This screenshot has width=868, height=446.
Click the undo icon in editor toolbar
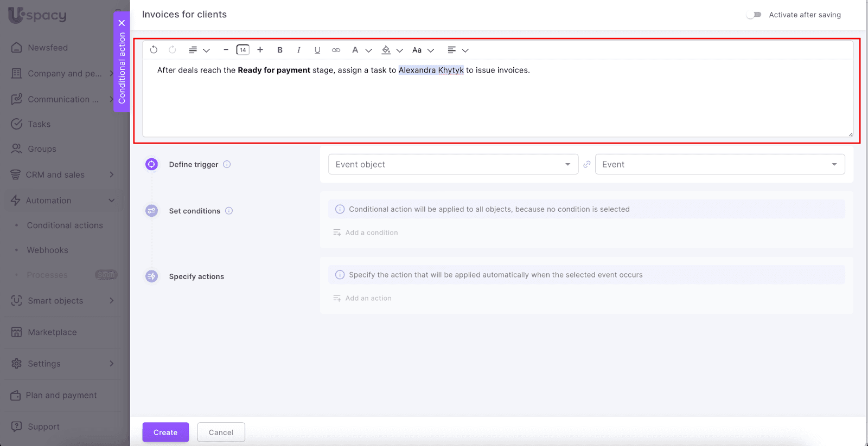[154, 50]
